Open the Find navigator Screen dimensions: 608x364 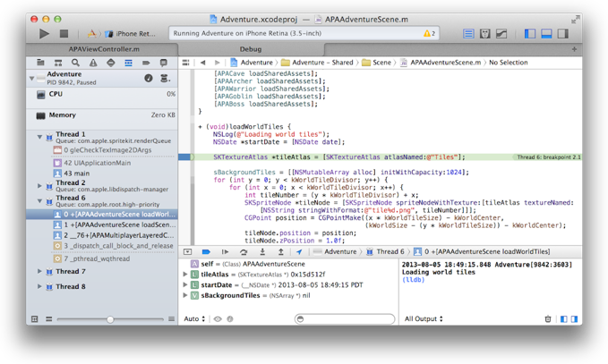75,63
